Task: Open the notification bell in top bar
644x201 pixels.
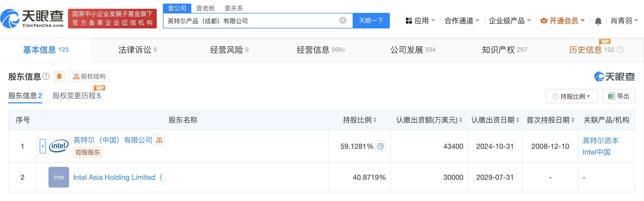Action: coord(598,21)
